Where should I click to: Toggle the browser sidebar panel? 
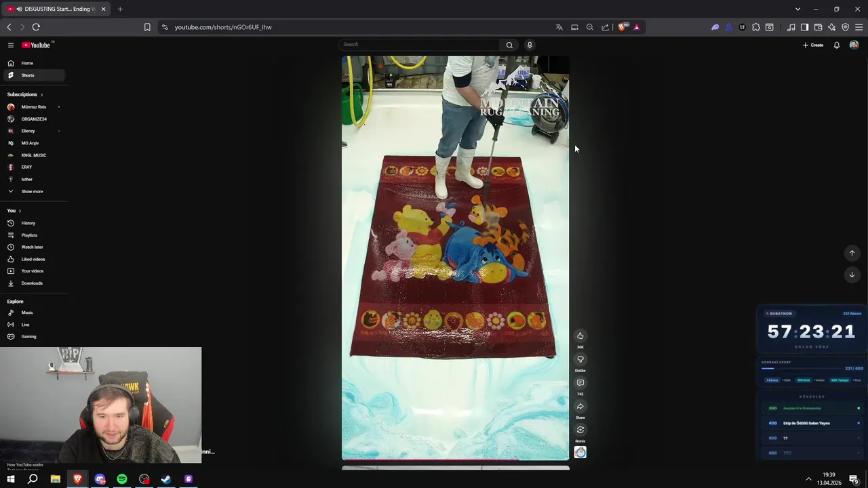tap(804, 27)
